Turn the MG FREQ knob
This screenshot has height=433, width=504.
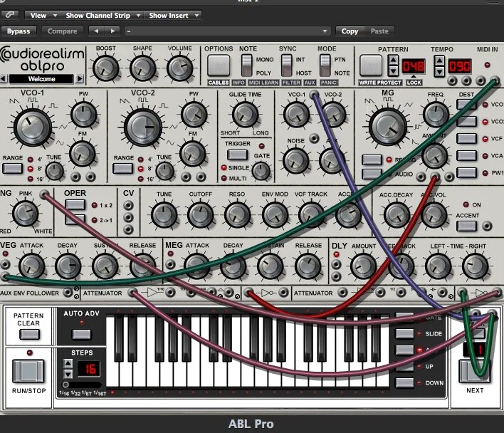436,114
